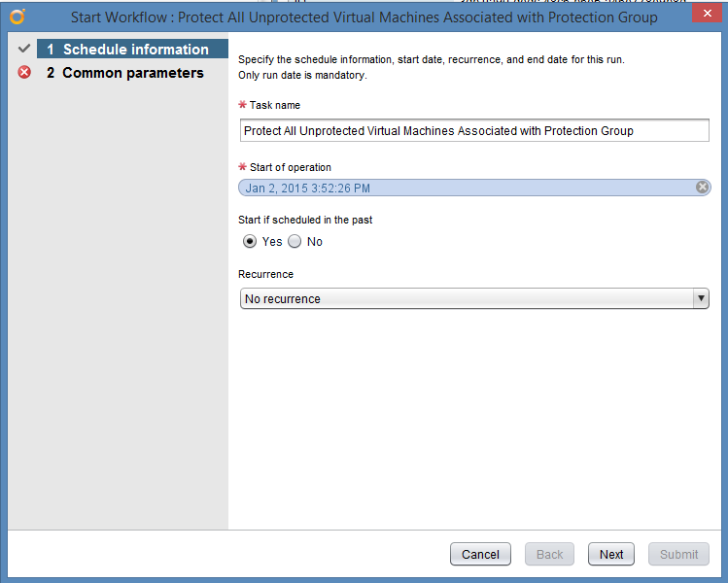
Task: Open the Recurrence combo box
Action: (467, 299)
